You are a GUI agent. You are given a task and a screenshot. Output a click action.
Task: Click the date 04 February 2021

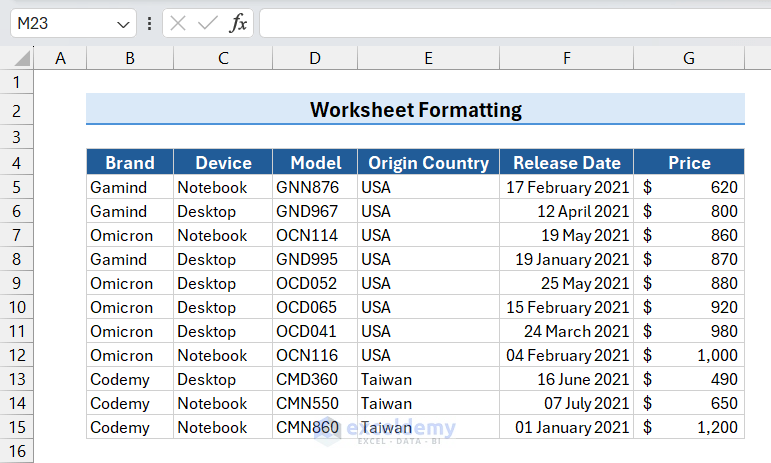(566, 355)
